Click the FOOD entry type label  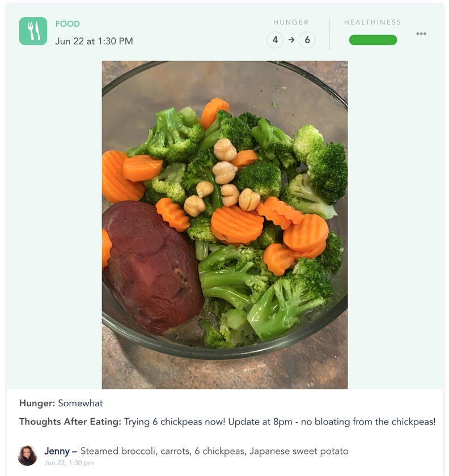coord(67,24)
